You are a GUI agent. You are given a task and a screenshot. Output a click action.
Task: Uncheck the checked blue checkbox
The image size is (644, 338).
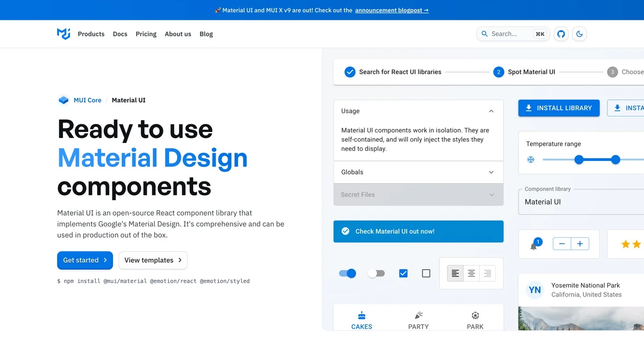coord(403,273)
